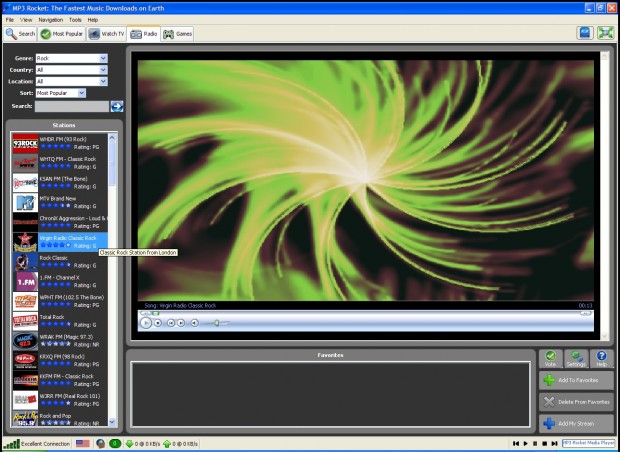Image resolution: width=620 pixels, height=452 pixels.
Task: Open the Navigation menu
Action: tap(51, 20)
